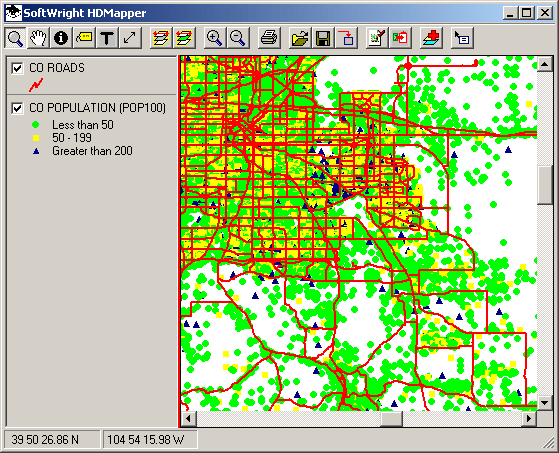Uncheck the CO POPULATION (POP100) checkbox
The height and width of the screenshot is (453, 559).
point(17,108)
